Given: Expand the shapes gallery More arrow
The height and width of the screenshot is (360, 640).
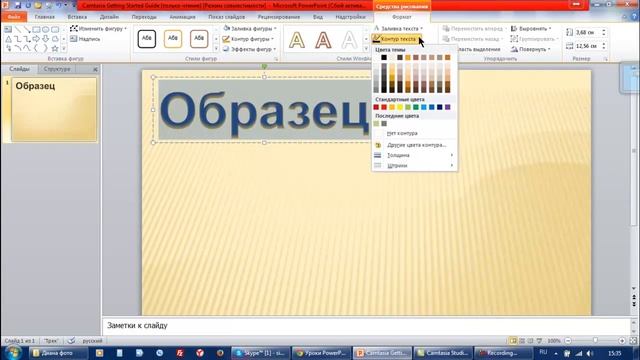Looking at the screenshot, I should (64, 49).
